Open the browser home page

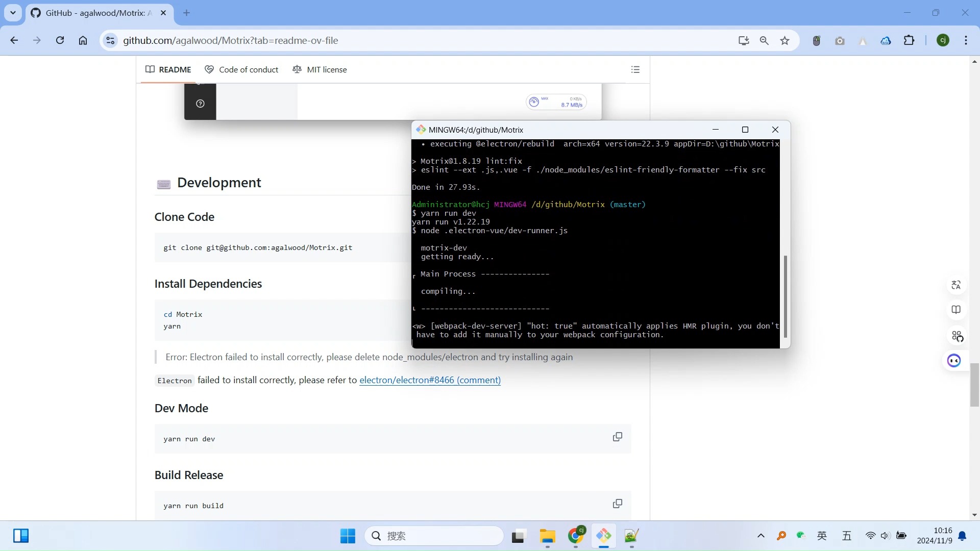[83, 40]
